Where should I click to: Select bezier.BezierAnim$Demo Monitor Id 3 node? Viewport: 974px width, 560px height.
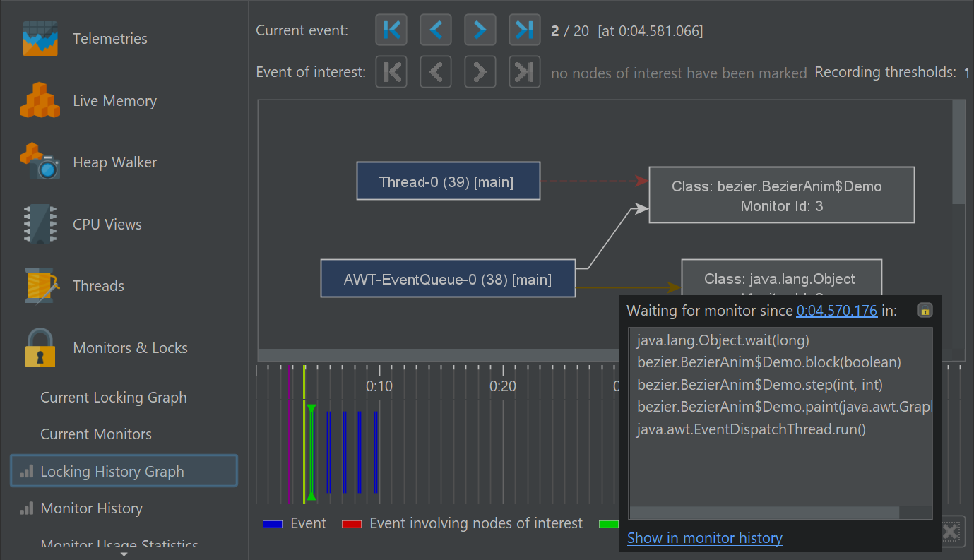tap(782, 196)
